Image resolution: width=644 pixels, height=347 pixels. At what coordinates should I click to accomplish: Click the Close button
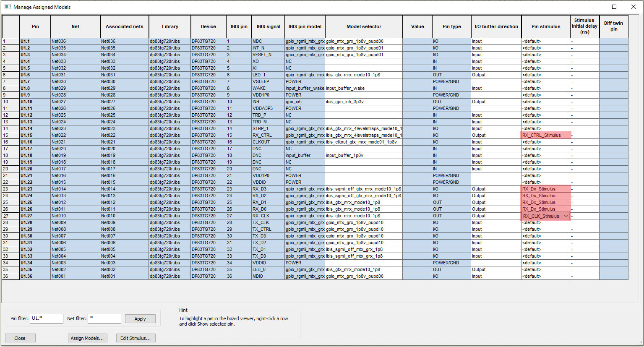point(20,338)
